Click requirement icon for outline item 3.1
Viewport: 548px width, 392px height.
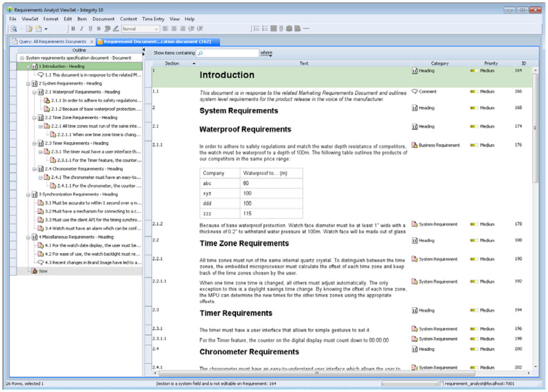tap(40, 203)
